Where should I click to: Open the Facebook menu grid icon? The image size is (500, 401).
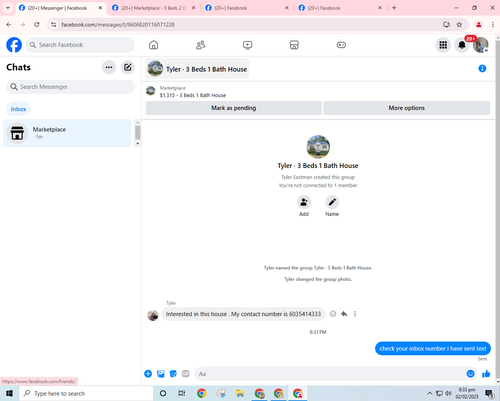(443, 45)
